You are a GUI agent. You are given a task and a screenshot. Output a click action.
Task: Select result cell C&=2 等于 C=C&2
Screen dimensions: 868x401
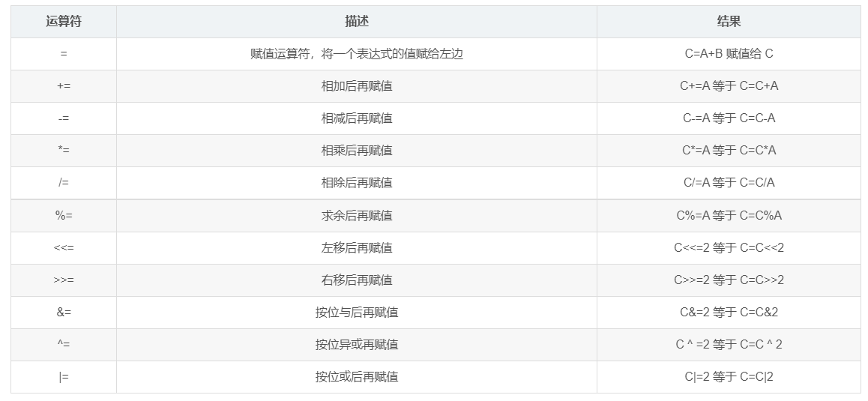pos(729,313)
